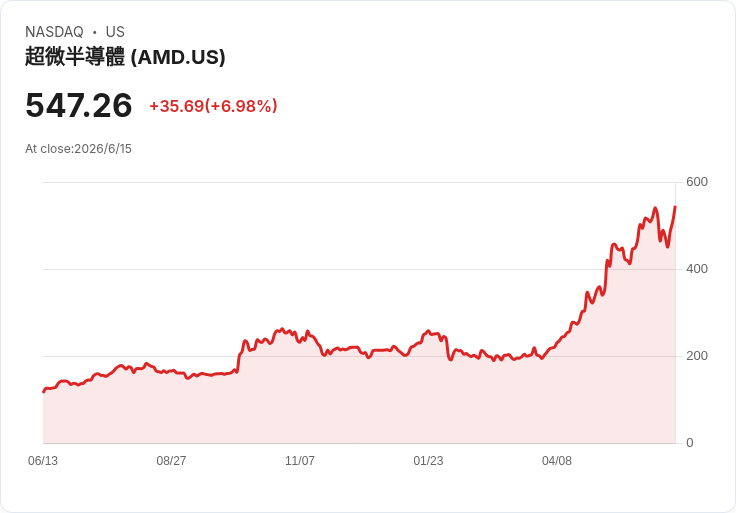
Task: Click the AMD.US stock title
Action: coord(125,57)
